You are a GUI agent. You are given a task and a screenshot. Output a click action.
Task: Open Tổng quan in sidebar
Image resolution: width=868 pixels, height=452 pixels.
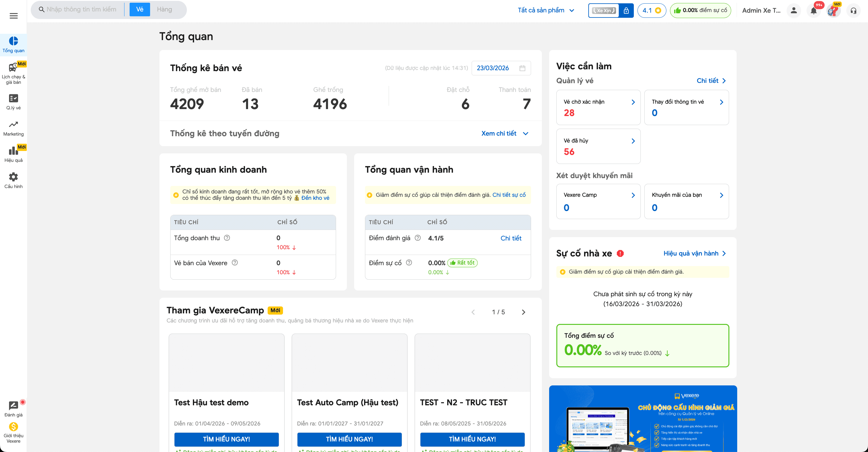14,45
